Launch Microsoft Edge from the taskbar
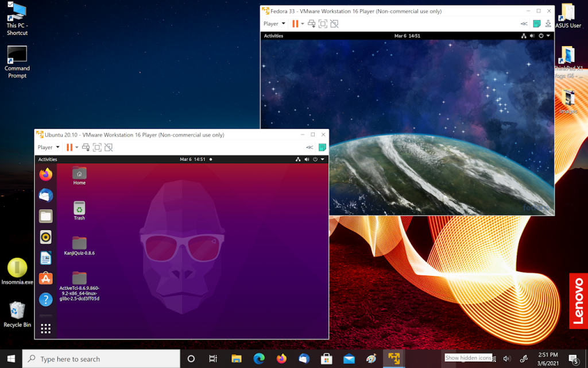 click(x=259, y=359)
